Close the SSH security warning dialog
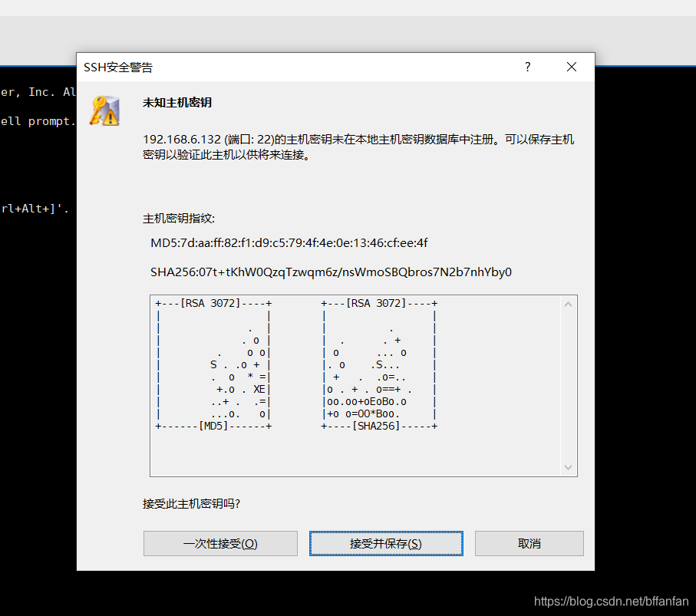Screen dimensions: 696x616 (x=571, y=67)
